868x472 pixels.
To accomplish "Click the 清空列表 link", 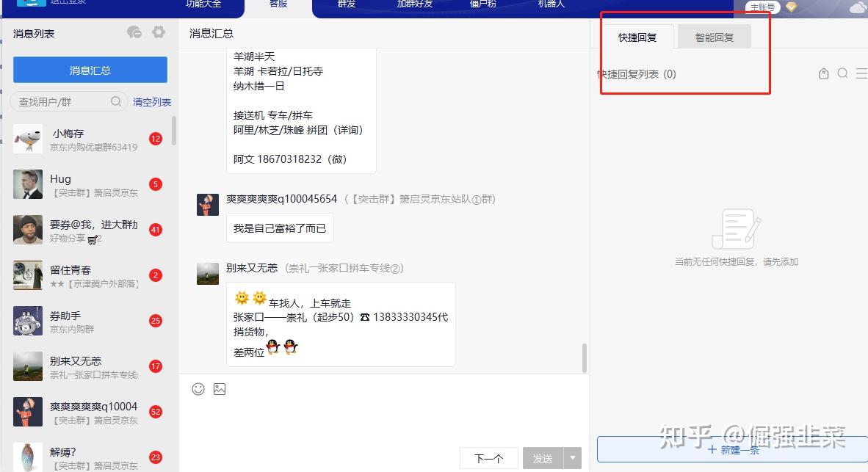I will [152, 102].
